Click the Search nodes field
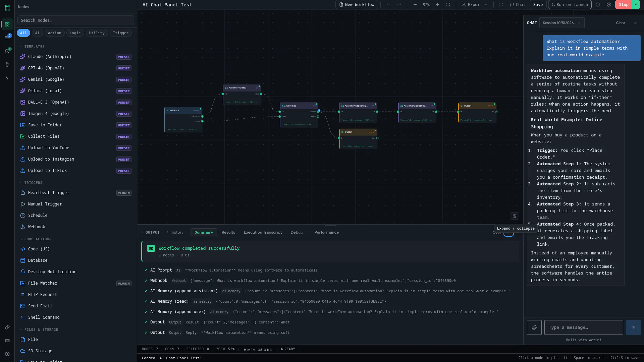 point(76,20)
